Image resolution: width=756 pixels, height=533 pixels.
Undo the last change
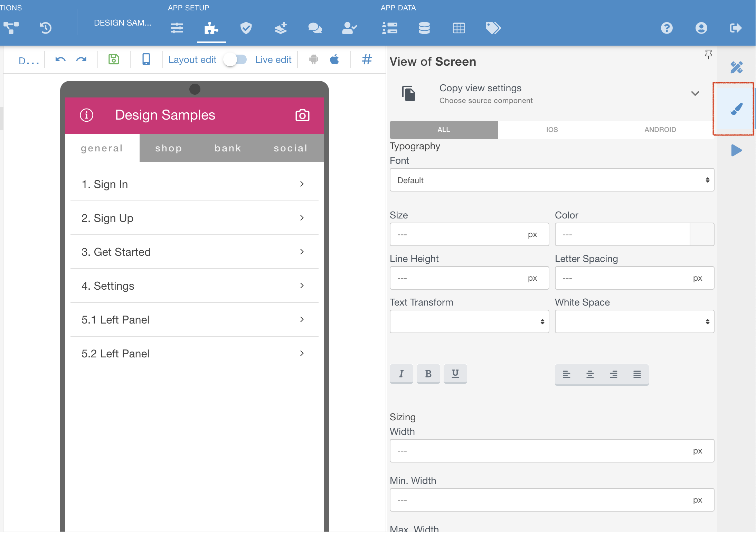(x=60, y=59)
